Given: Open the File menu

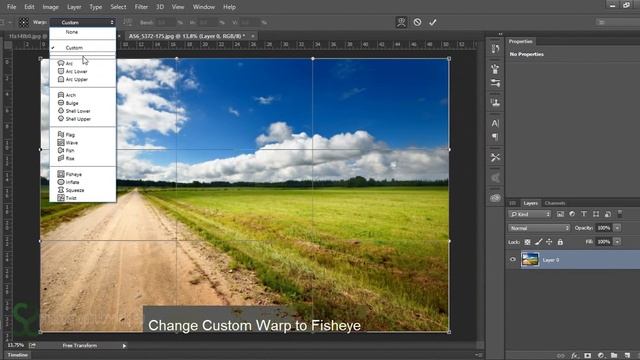Looking at the screenshot, I should click(x=11, y=7).
